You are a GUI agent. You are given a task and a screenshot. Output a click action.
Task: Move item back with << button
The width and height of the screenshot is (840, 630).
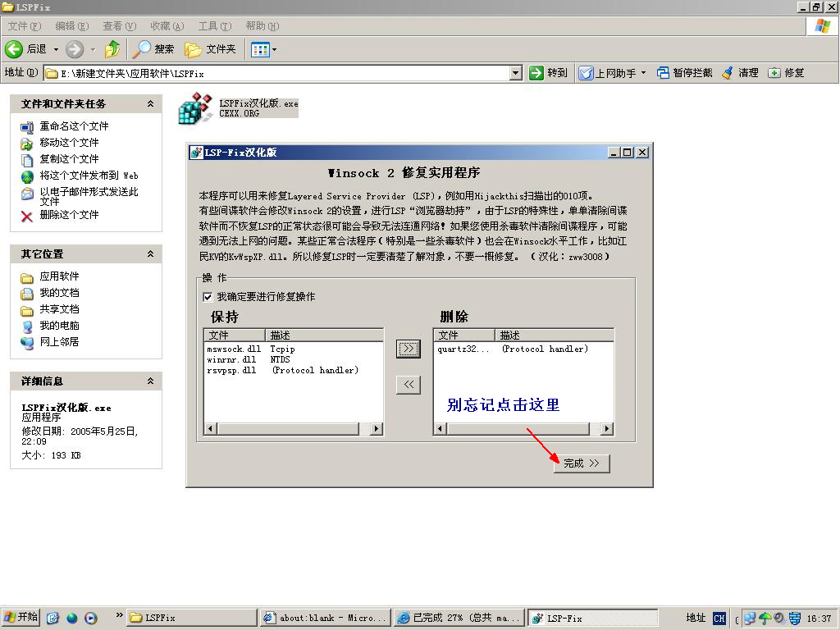pyautogui.click(x=409, y=385)
